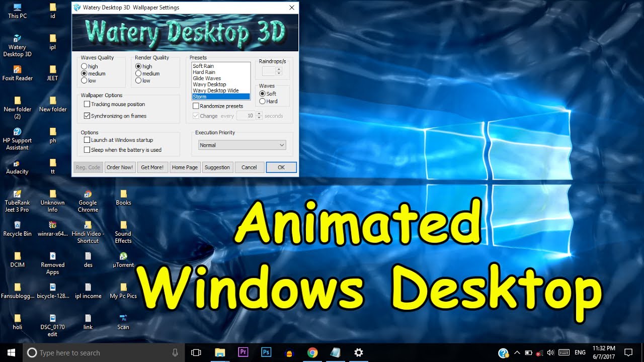Open Adobe Photoshop from the taskbar

266,352
